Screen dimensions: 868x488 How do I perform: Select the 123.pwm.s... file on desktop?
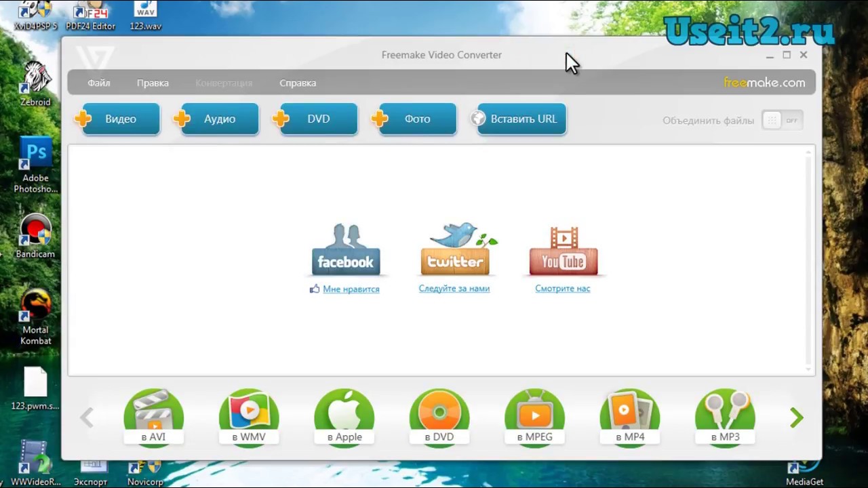coord(35,388)
